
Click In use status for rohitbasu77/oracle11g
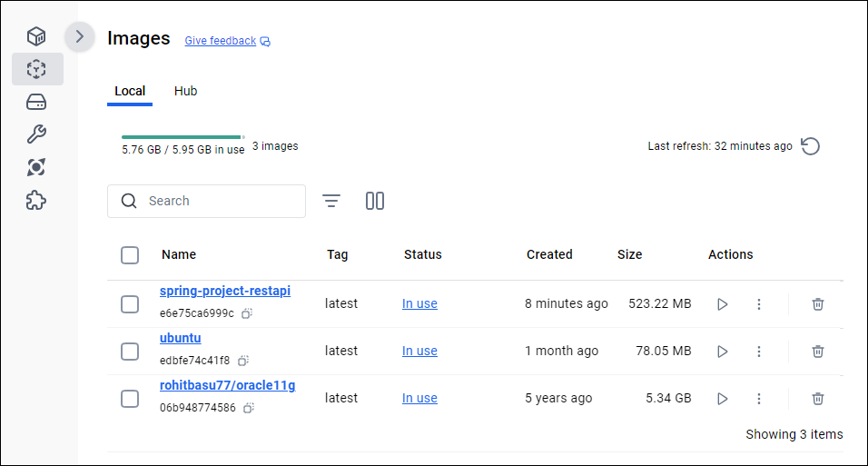tap(419, 398)
